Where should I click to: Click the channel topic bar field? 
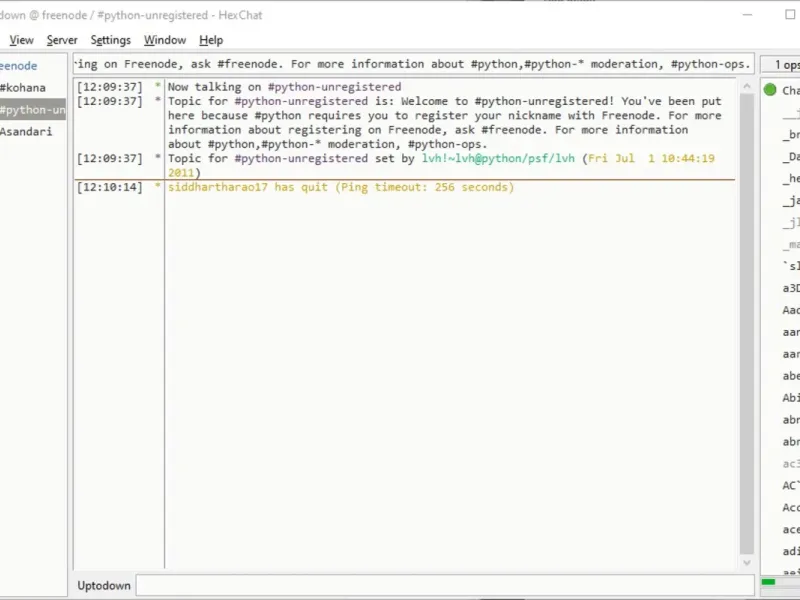pos(413,64)
